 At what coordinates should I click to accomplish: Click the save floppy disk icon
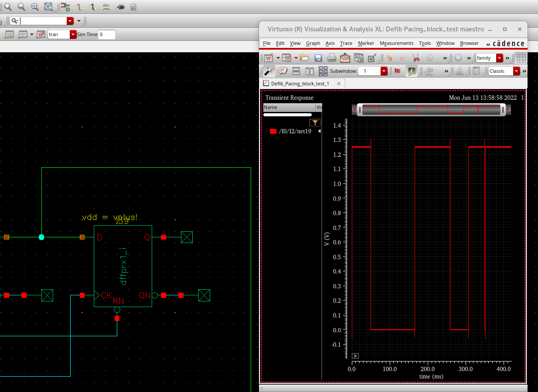tap(318, 58)
